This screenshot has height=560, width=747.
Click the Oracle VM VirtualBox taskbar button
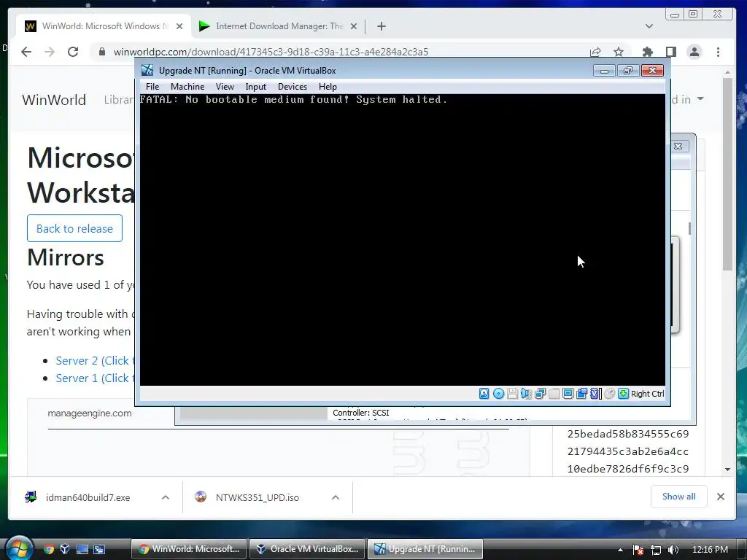pyautogui.click(x=307, y=549)
